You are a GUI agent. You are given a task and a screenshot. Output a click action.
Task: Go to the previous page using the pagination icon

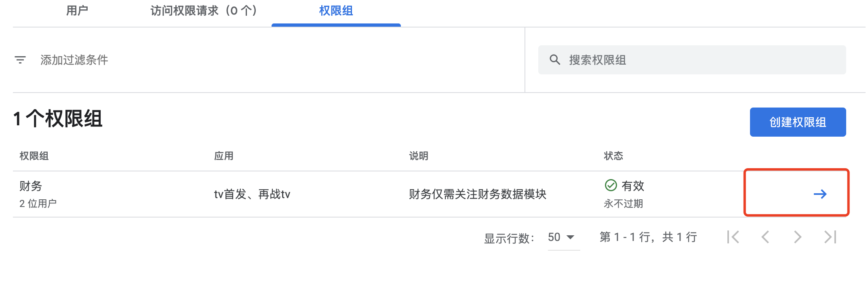pos(765,238)
